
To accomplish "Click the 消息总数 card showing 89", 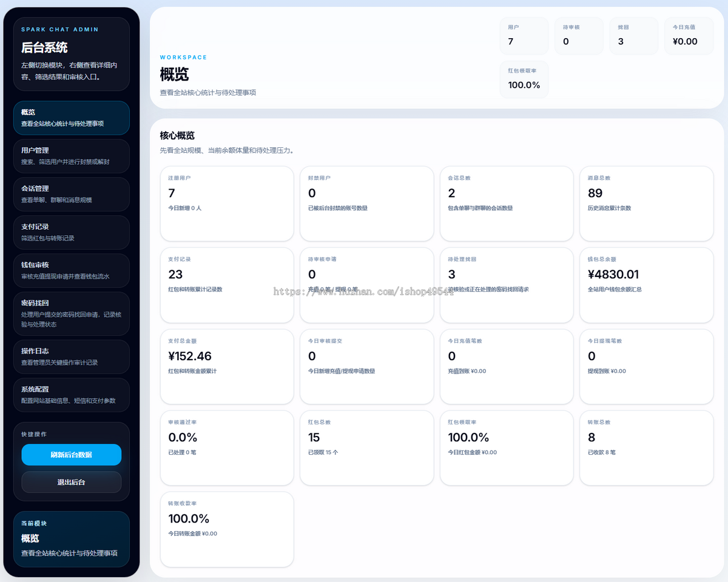I will coord(647,204).
